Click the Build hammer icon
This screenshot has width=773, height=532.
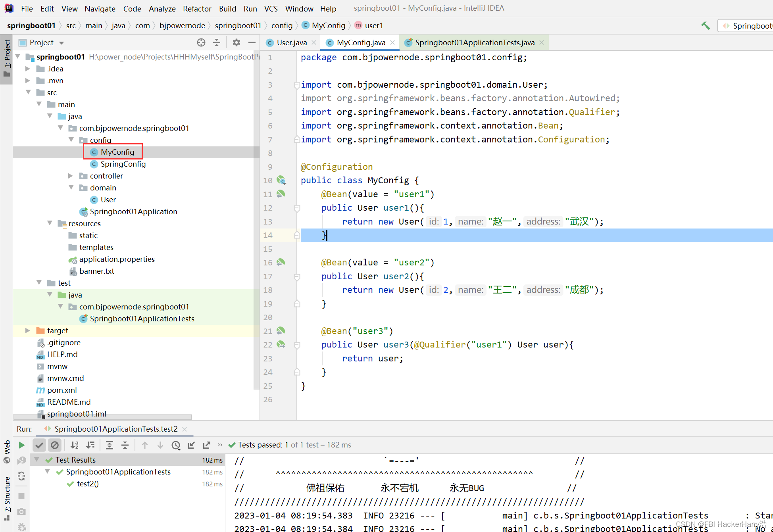(705, 26)
